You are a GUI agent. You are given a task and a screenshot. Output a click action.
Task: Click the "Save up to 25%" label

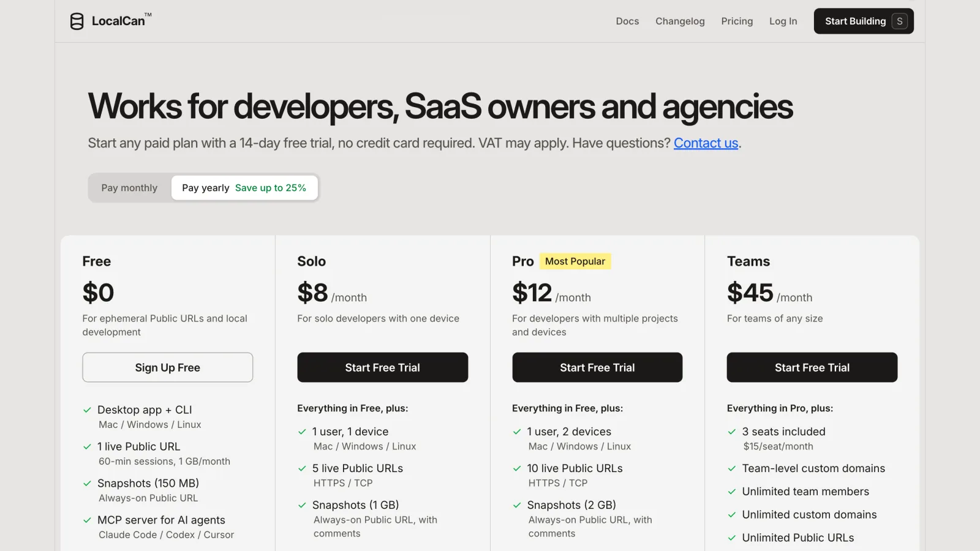click(x=271, y=188)
